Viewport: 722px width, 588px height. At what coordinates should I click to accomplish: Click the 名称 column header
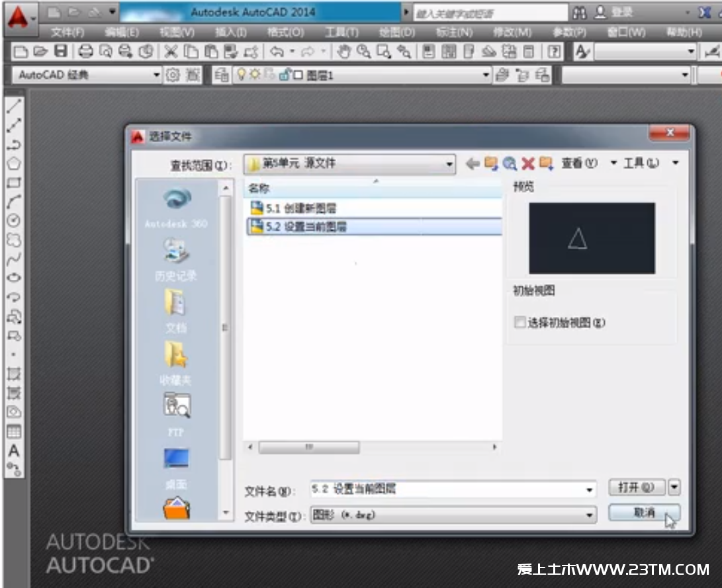[373, 189]
